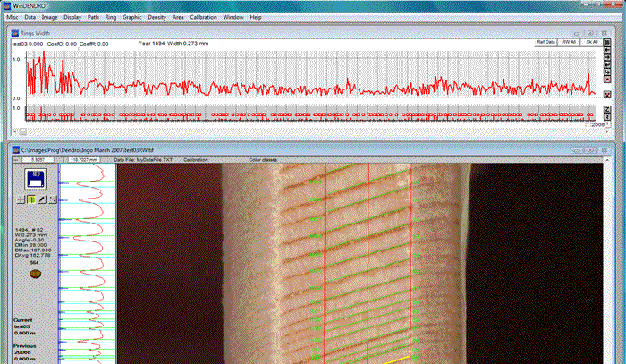Select the diagonal arrow tool beside the pencil
Image resolution: width=626 pixels, height=364 pixels.
click(x=52, y=199)
